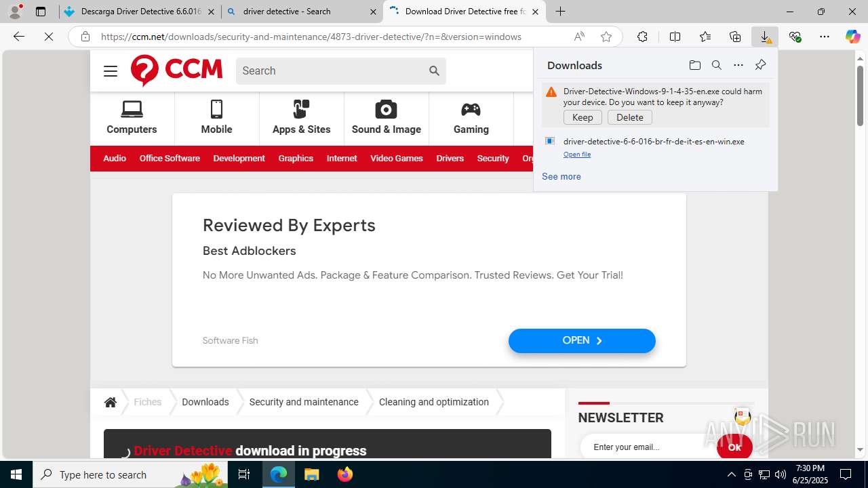Viewport: 868px width, 488px height.
Task: Open Mobile category
Action: click(x=216, y=118)
